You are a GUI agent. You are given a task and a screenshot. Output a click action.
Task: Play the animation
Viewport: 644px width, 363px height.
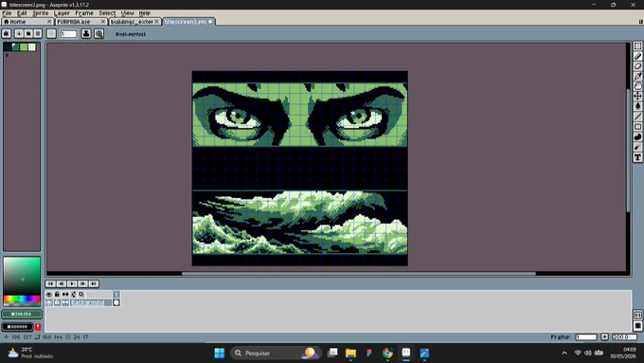tap(72, 283)
